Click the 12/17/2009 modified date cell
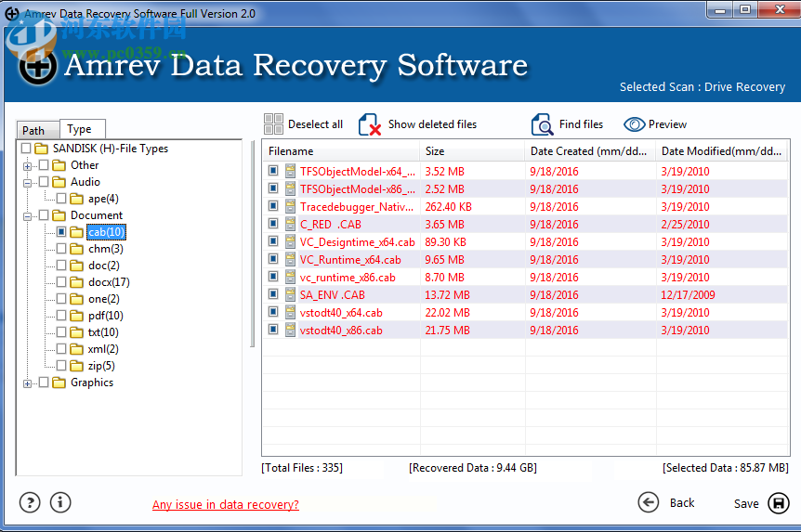Viewport: 801px width, 532px height. coord(689,294)
